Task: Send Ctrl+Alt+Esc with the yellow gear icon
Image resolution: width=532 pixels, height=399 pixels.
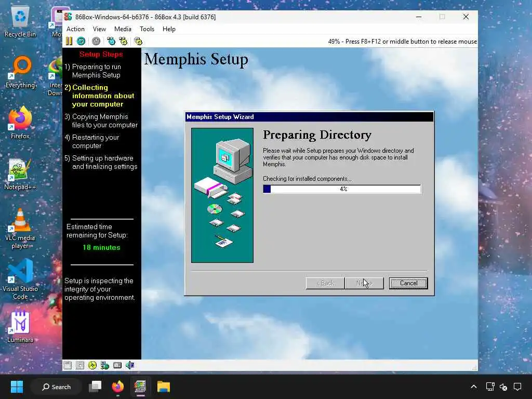Action: pos(123,42)
